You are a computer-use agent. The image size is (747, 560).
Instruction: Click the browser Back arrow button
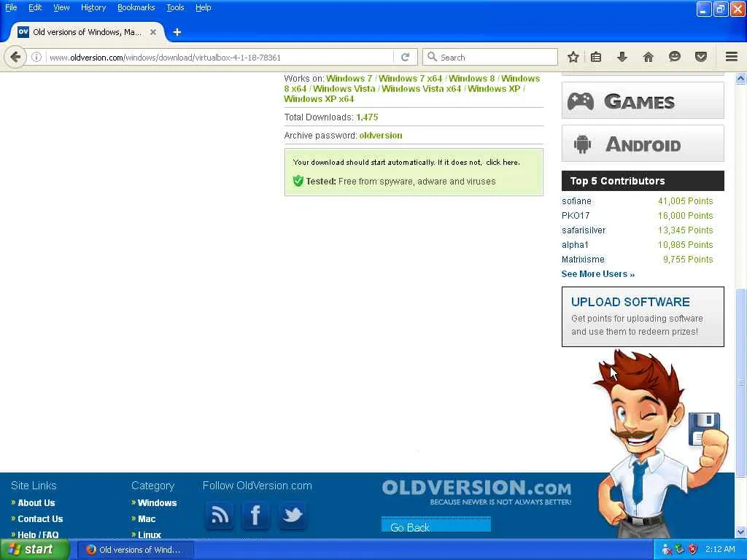(15, 57)
